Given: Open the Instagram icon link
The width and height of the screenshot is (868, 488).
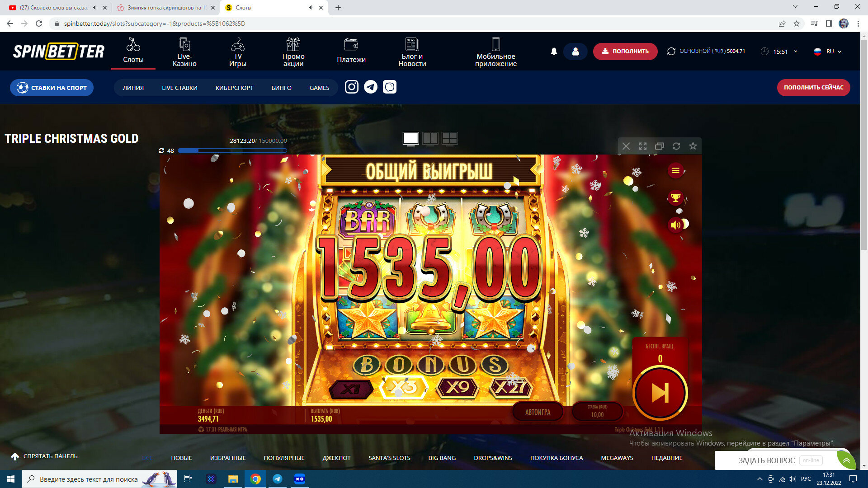Looking at the screenshot, I should (x=351, y=87).
